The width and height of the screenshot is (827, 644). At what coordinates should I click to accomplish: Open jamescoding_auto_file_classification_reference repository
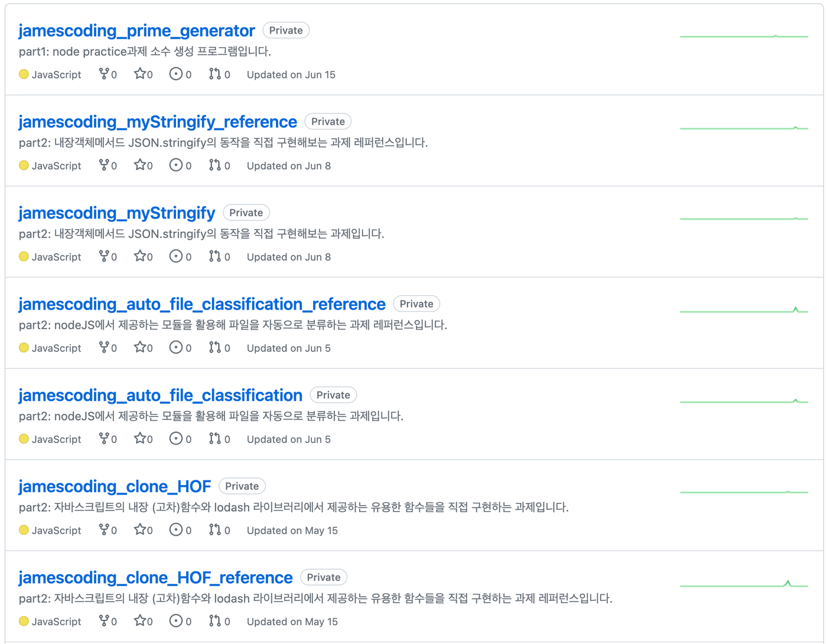coord(202,304)
